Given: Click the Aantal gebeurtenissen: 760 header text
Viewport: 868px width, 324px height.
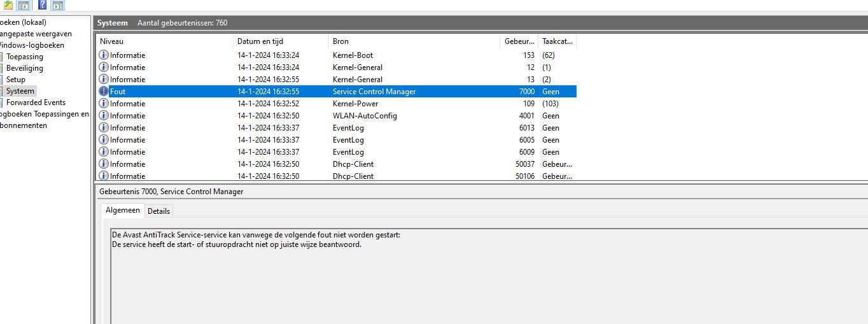Looking at the screenshot, I should [182, 23].
